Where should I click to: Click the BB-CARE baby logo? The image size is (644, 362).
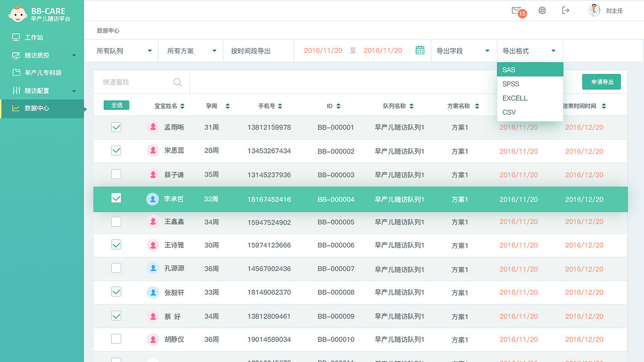coord(18,14)
